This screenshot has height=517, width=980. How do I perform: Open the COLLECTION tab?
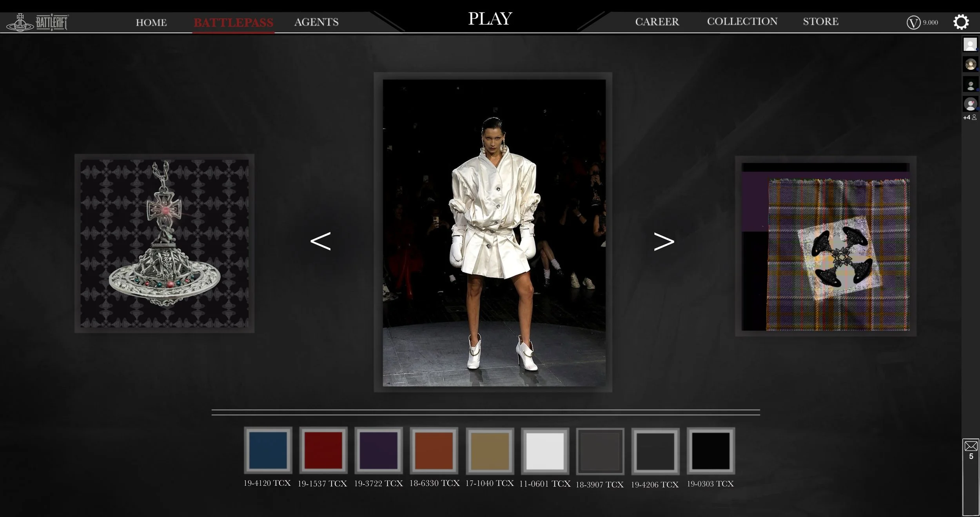(742, 21)
